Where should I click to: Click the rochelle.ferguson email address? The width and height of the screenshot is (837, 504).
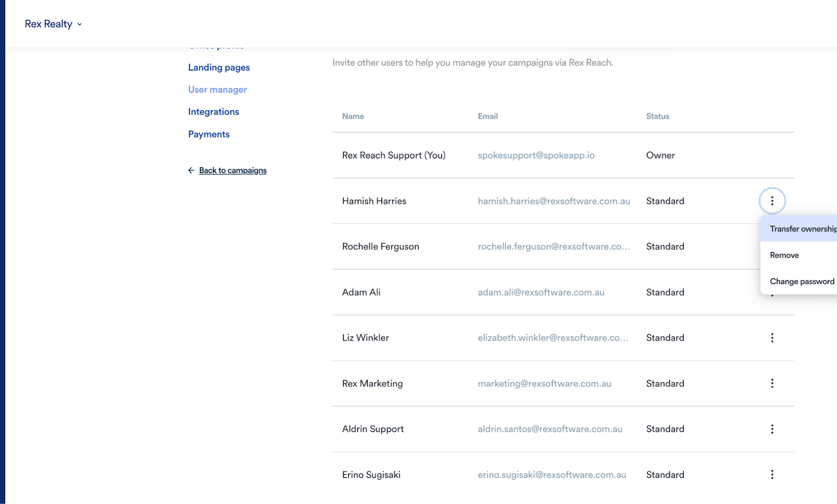554,247
